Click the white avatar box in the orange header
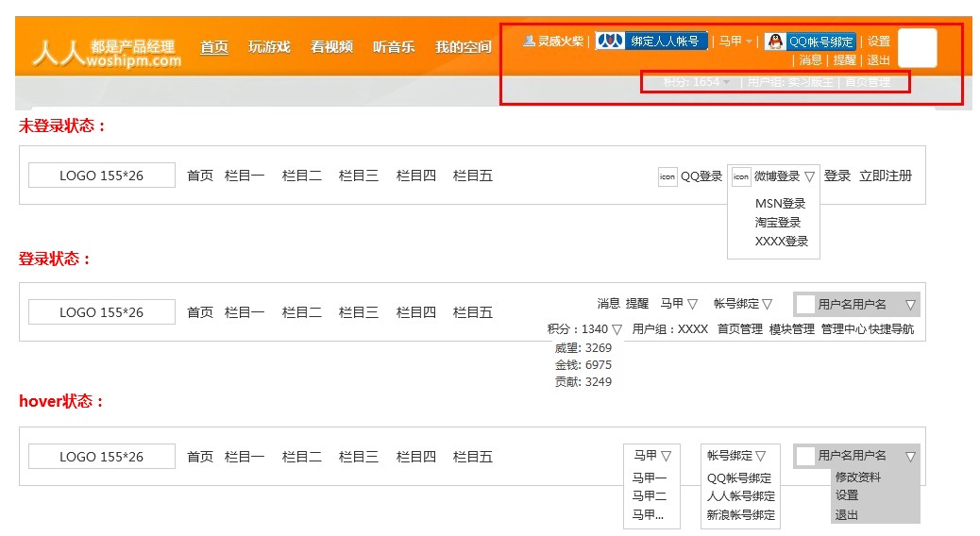Image resolution: width=980 pixels, height=536 pixels. point(917,47)
